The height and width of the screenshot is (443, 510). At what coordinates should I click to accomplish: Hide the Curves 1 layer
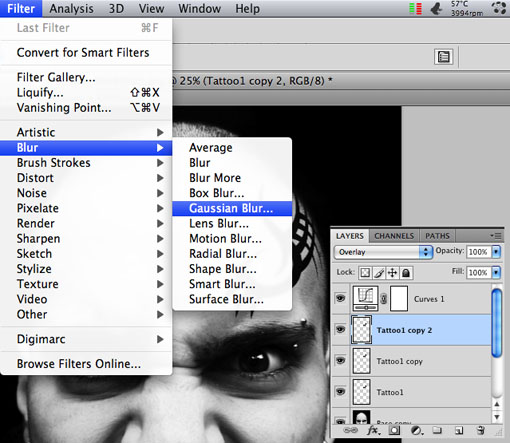point(340,298)
